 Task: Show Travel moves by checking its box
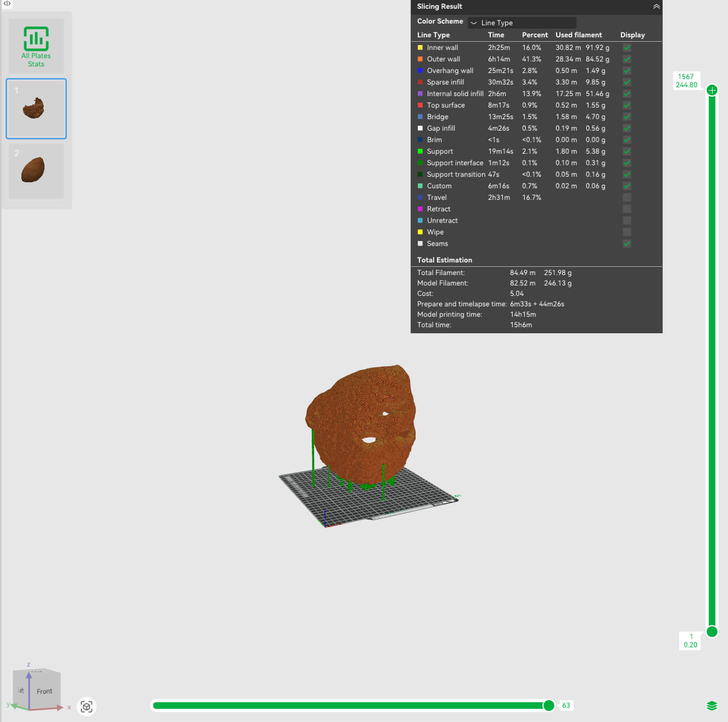(x=627, y=198)
